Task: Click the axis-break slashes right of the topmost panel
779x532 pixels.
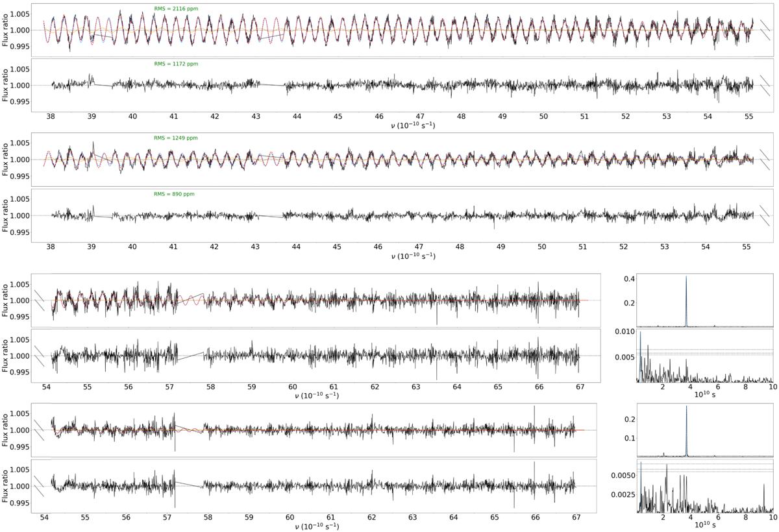Action: (765, 30)
